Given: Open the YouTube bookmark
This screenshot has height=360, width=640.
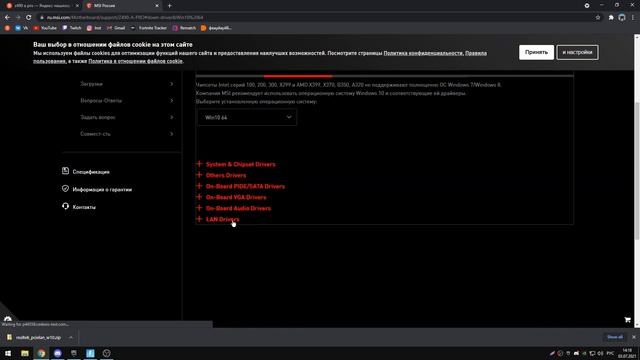Looking at the screenshot, I should pos(45,28).
